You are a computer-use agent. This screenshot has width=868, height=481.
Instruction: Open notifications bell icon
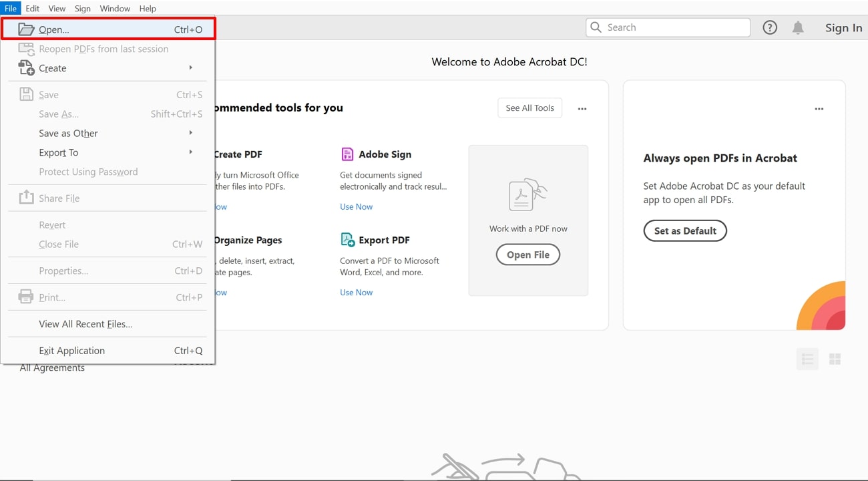[x=798, y=27]
